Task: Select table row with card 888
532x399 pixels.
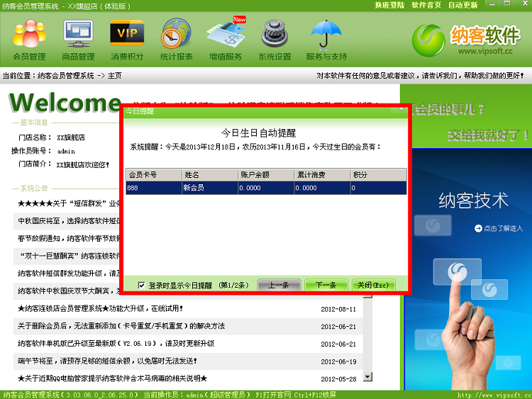Action: pos(266,188)
